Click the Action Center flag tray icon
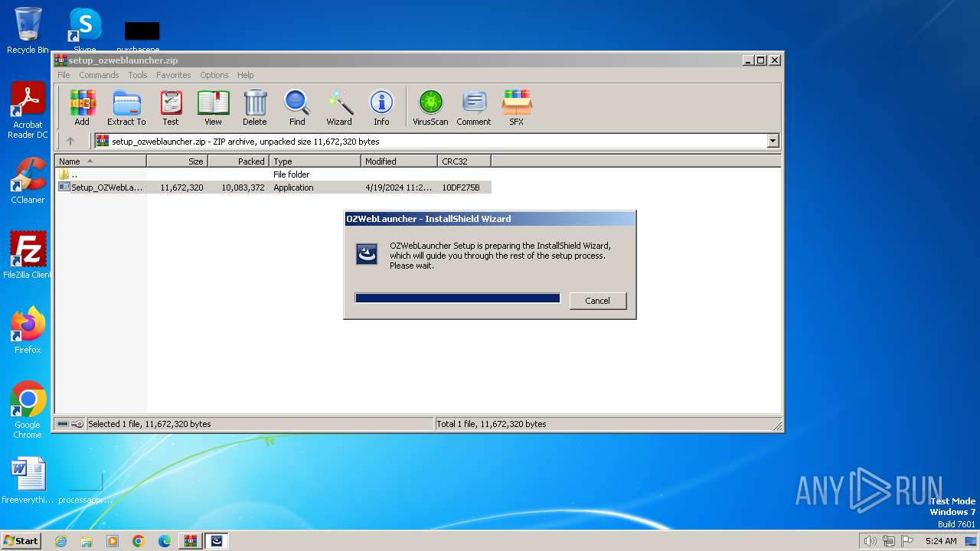This screenshot has height=551, width=980. point(907,541)
